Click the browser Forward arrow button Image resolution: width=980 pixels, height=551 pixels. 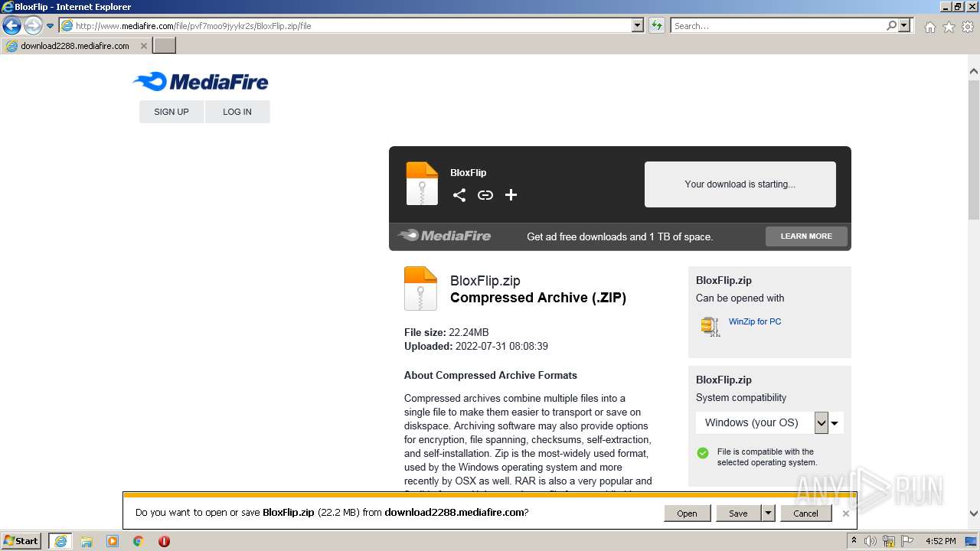coord(33,26)
